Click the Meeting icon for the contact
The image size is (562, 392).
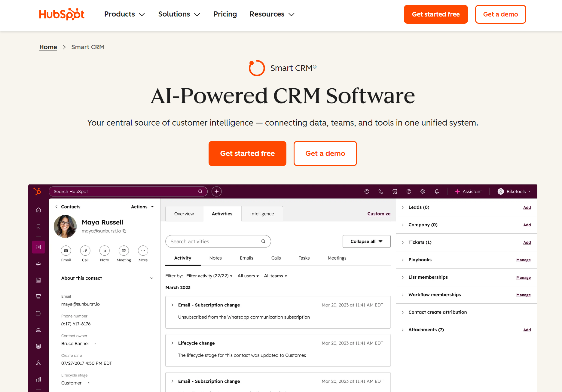pyautogui.click(x=124, y=251)
